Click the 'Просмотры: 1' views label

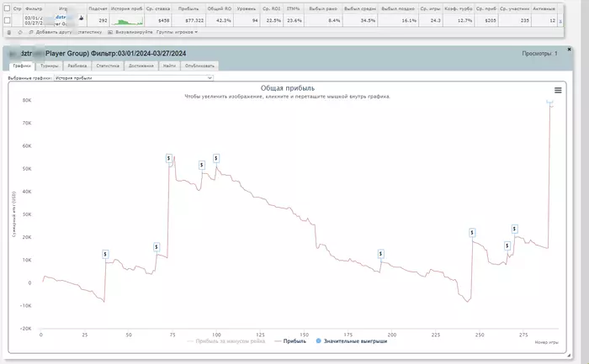539,54
